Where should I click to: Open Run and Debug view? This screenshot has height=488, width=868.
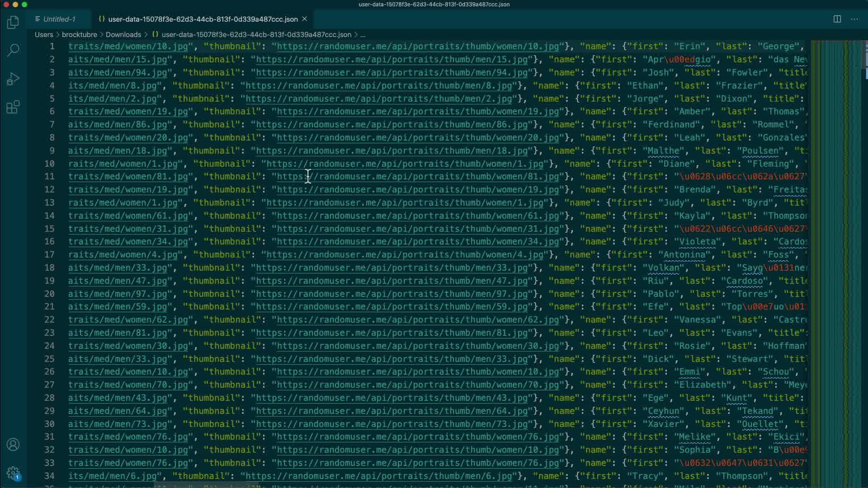pyautogui.click(x=13, y=79)
